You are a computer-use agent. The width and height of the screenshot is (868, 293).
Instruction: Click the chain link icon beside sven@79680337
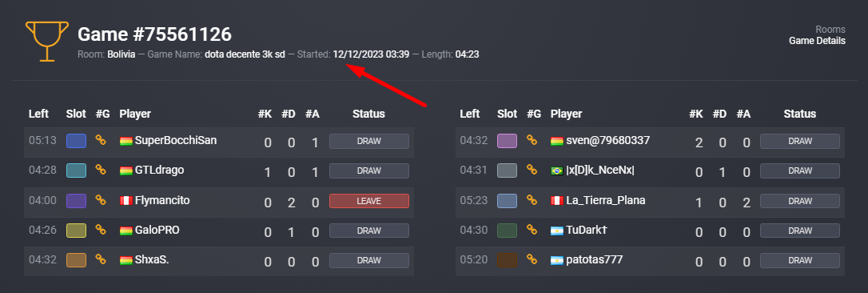click(x=532, y=140)
